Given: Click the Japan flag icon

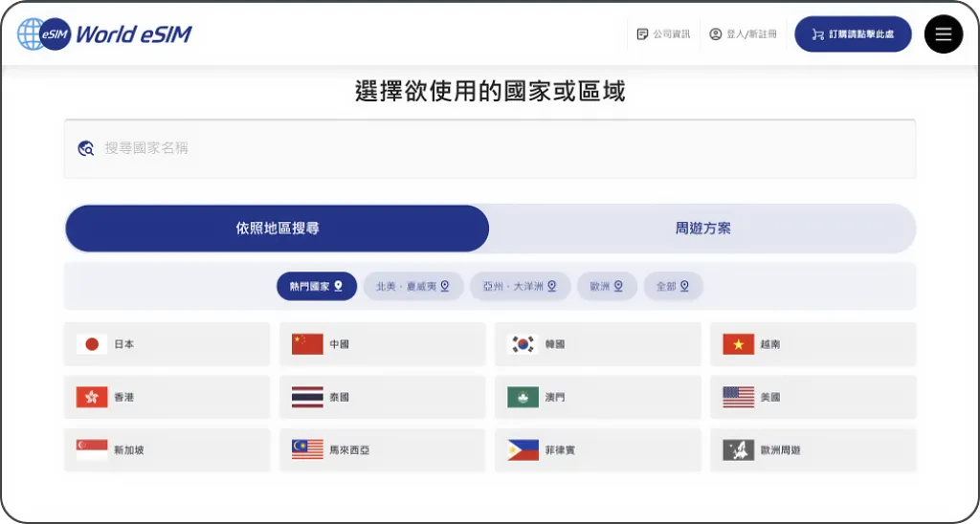Looking at the screenshot, I should [92, 344].
